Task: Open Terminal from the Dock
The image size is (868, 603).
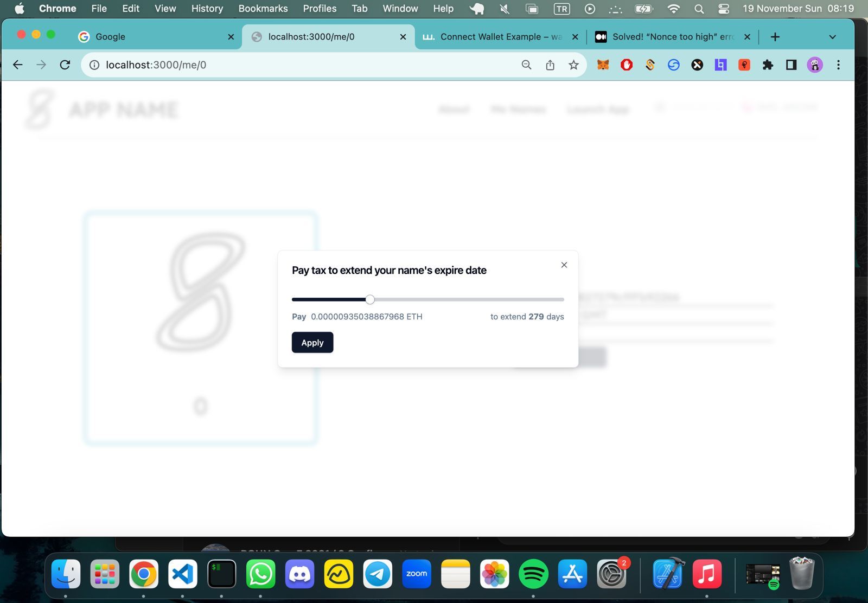Action: pyautogui.click(x=222, y=574)
